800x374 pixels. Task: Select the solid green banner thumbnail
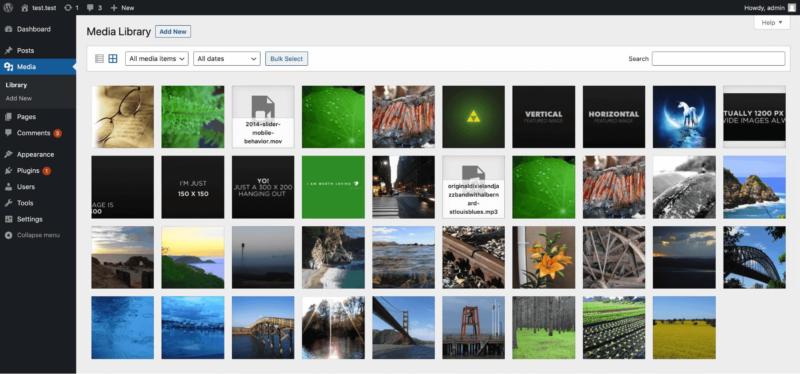333,187
